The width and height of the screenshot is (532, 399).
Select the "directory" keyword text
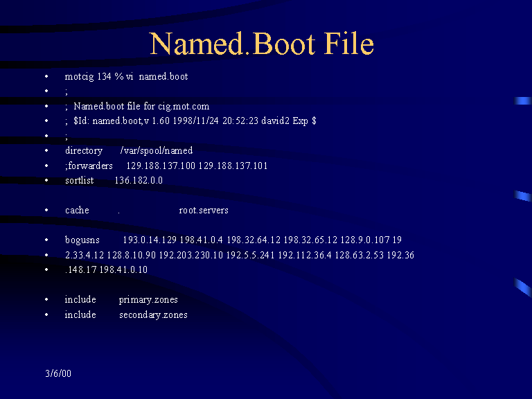(x=83, y=150)
